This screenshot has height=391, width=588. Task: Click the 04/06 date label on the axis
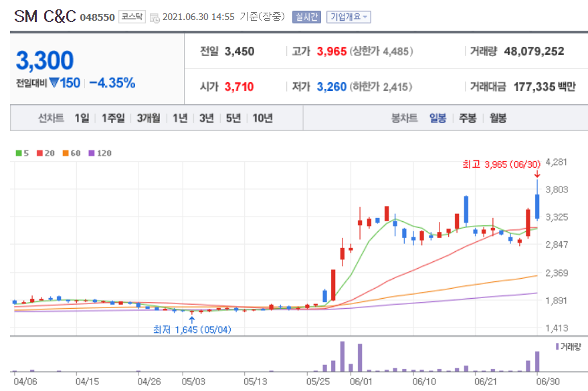[x=25, y=382]
